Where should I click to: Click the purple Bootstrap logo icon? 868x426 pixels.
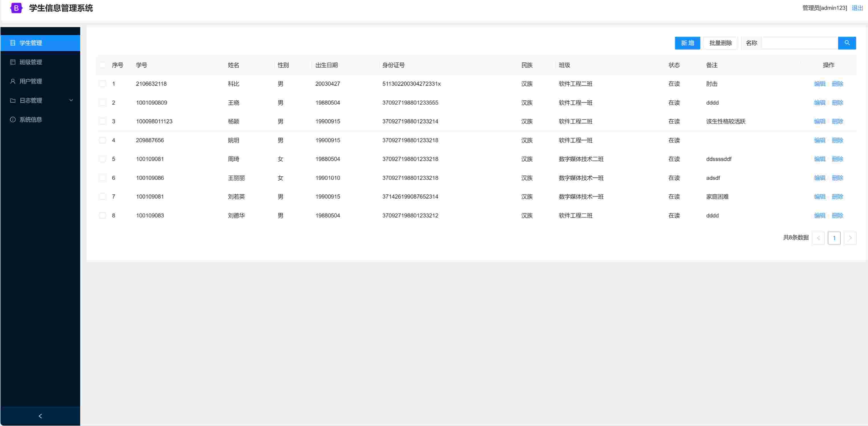coord(16,8)
